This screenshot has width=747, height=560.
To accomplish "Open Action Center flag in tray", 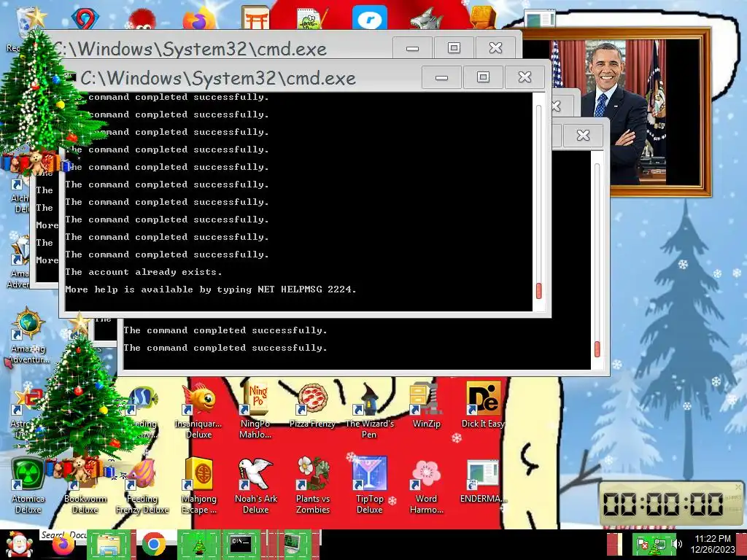I will 643,544.
